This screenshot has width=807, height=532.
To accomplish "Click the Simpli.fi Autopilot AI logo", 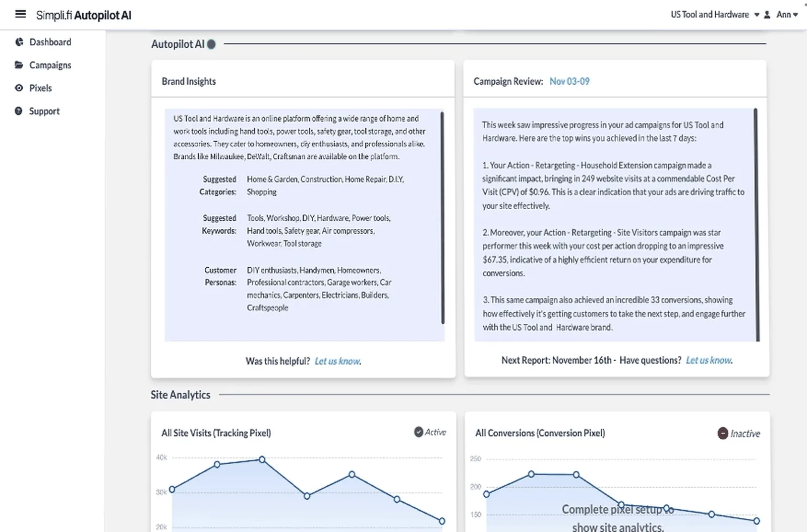I will point(84,15).
